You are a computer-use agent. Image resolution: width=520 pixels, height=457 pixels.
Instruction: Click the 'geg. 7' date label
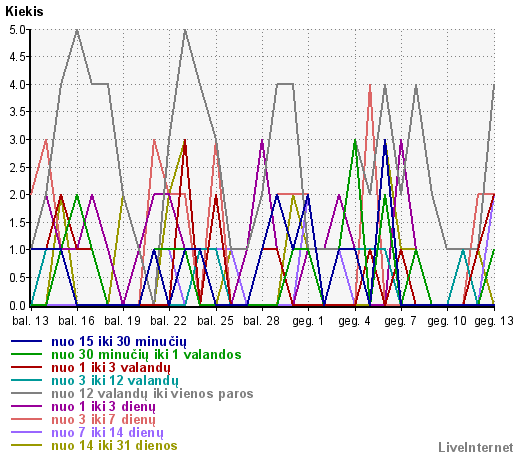pos(400,321)
